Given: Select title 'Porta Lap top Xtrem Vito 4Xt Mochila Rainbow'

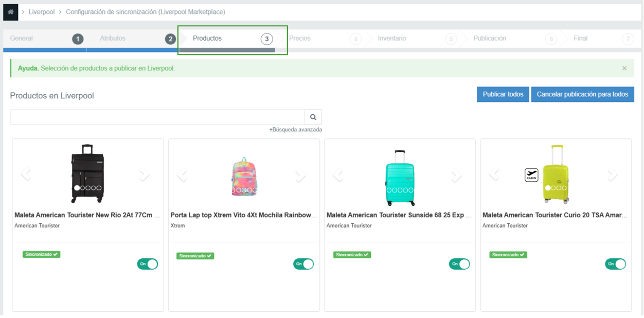Looking at the screenshot, I should pyautogui.click(x=244, y=215).
